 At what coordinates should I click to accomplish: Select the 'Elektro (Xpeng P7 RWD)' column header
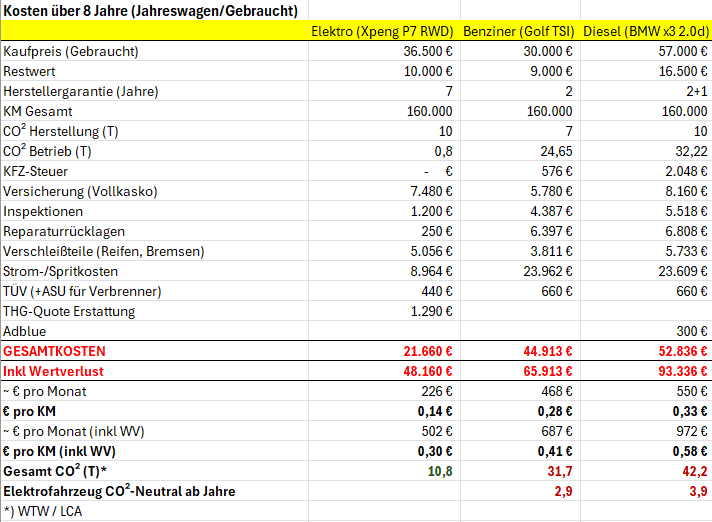(x=382, y=31)
